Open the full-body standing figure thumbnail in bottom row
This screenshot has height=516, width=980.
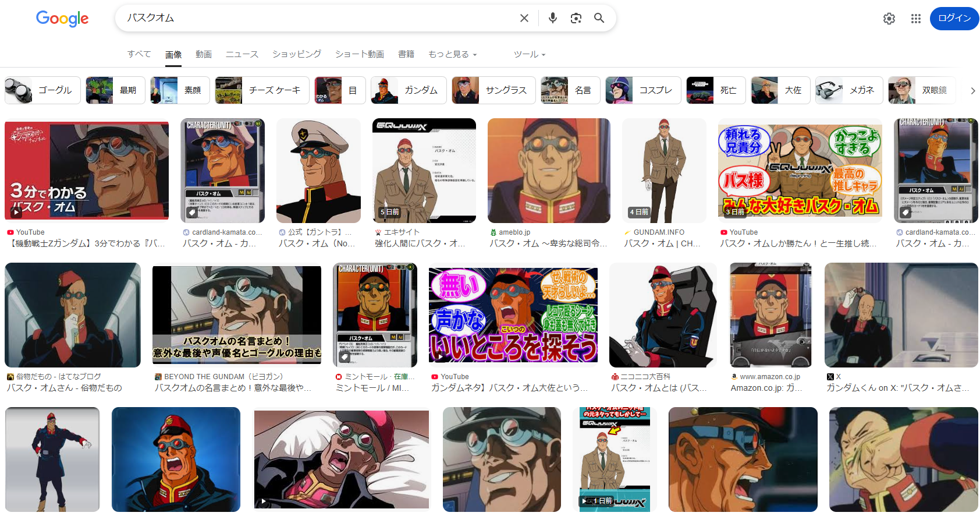click(52, 460)
